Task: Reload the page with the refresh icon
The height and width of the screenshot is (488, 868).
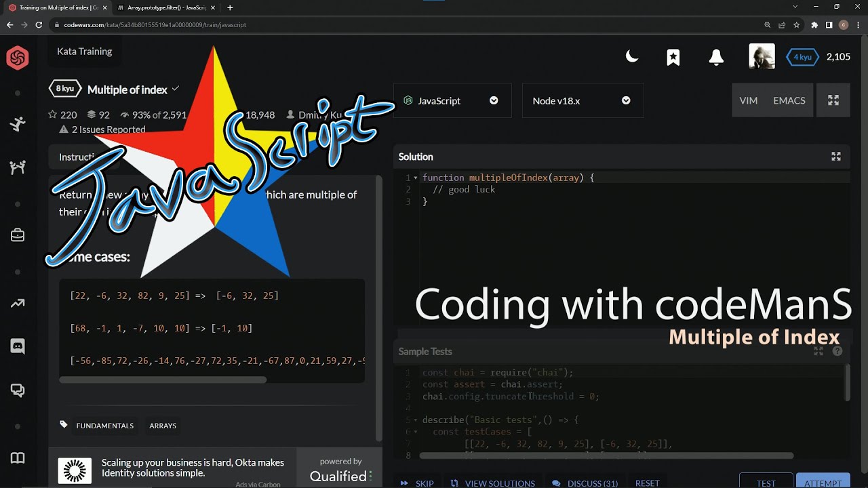Action: coord(39,24)
